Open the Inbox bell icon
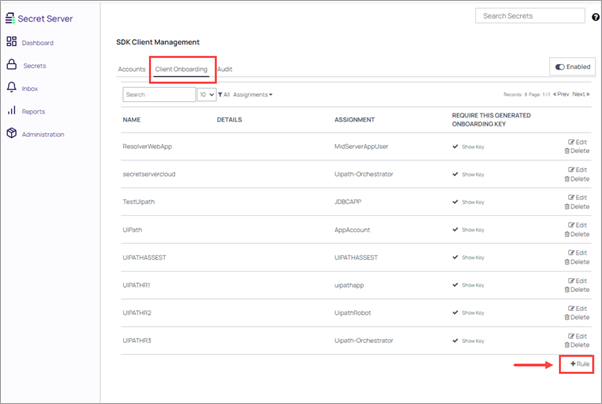 [12, 87]
